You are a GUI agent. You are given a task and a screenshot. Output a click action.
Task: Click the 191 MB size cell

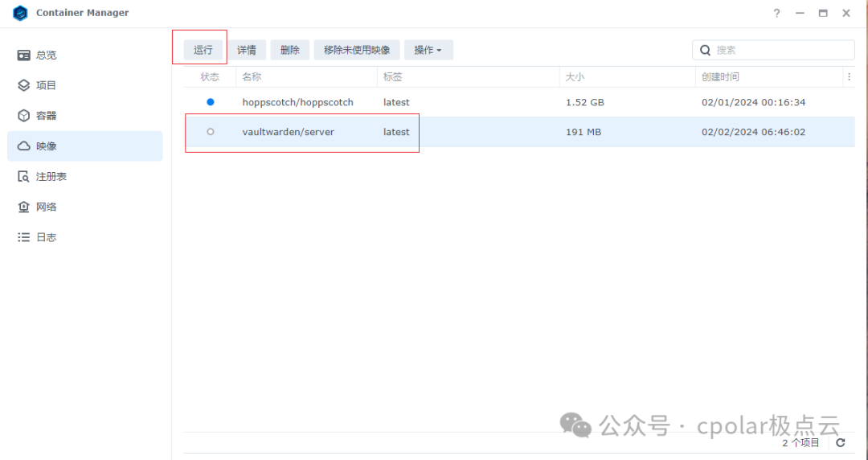583,132
